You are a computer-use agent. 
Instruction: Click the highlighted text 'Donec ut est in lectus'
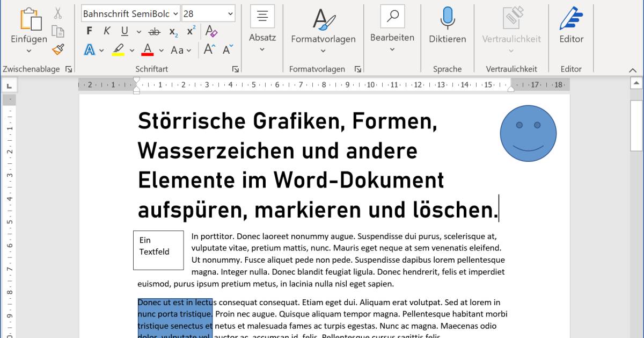coord(177,303)
